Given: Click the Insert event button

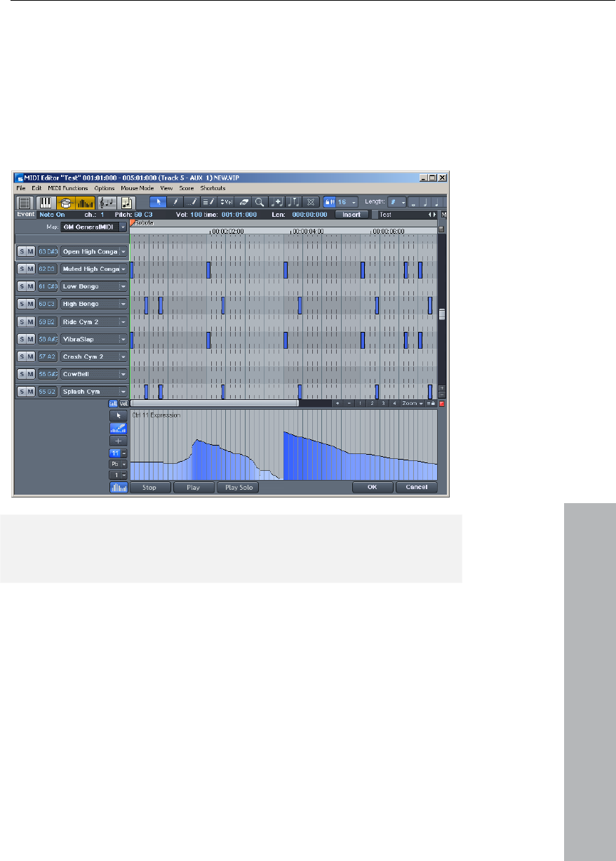Looking at the screenshot, I should 351,214.
